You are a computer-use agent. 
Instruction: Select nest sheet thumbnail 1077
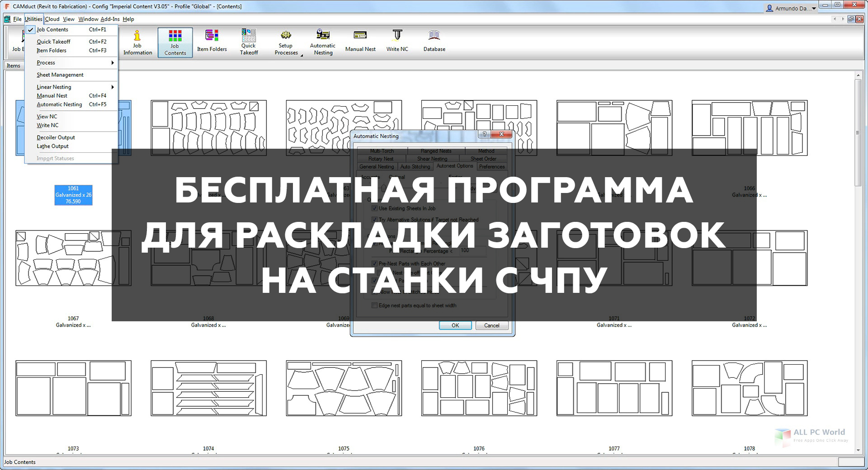614,388
